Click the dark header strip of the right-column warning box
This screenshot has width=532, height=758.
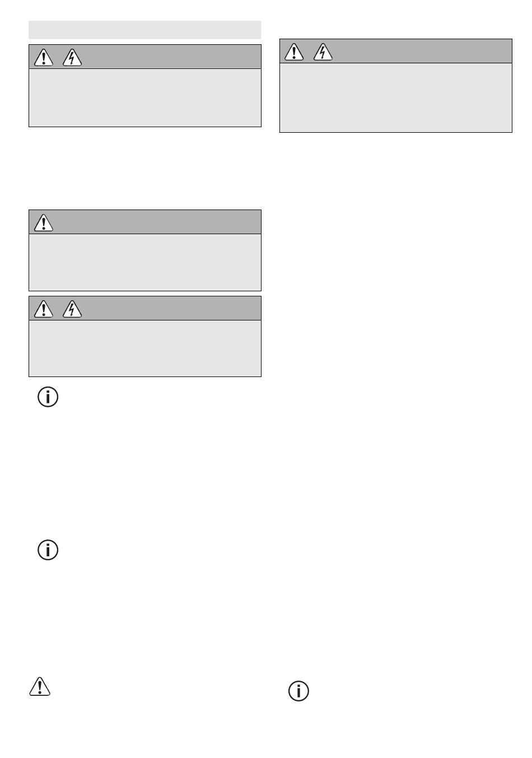pyautogui.click(x=395, y=51)
